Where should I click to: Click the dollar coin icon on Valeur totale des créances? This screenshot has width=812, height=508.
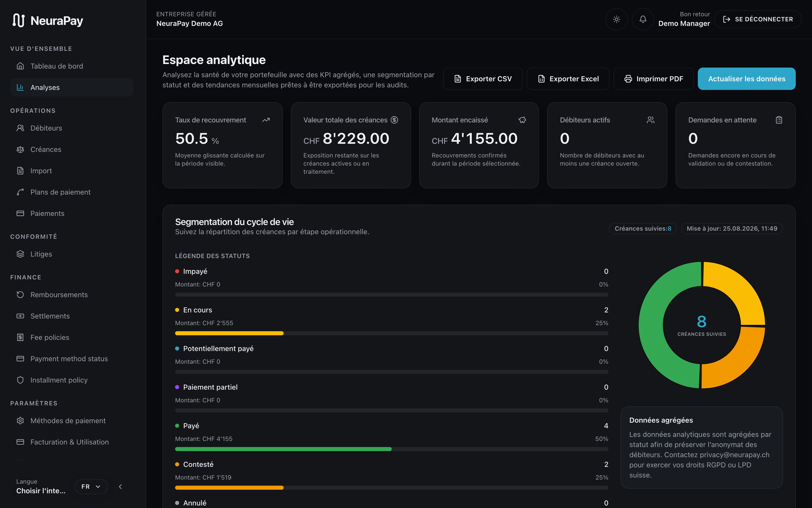click(x=394, y=120)
